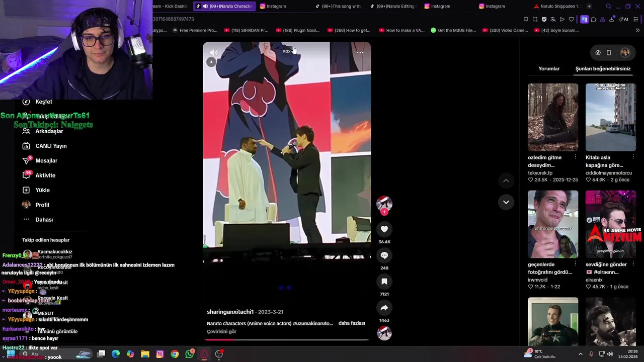Open sharinganxitachi1 profile name
The width and height of the screenshot is (644, 362).
click(x=230, y=312)
